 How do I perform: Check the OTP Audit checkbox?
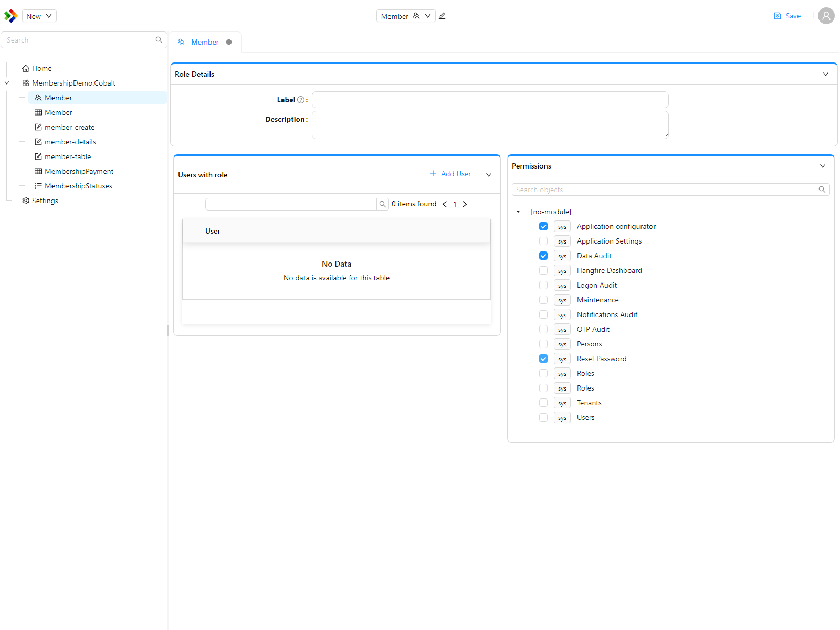click(543, 329)
